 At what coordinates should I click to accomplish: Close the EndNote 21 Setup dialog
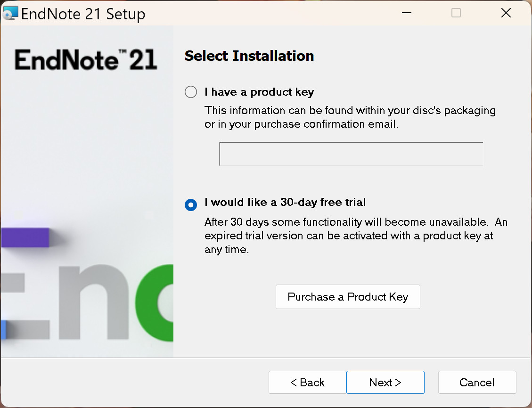click(506, 13)
